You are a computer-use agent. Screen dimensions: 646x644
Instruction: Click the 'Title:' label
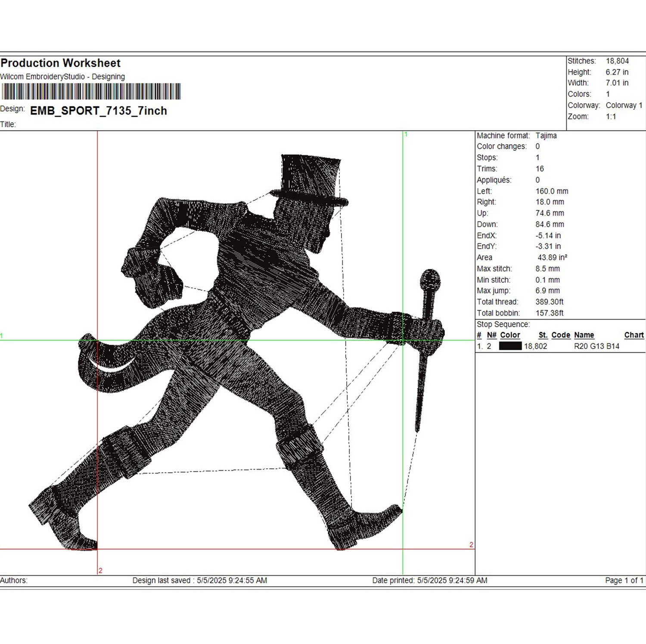click(8, 124)
